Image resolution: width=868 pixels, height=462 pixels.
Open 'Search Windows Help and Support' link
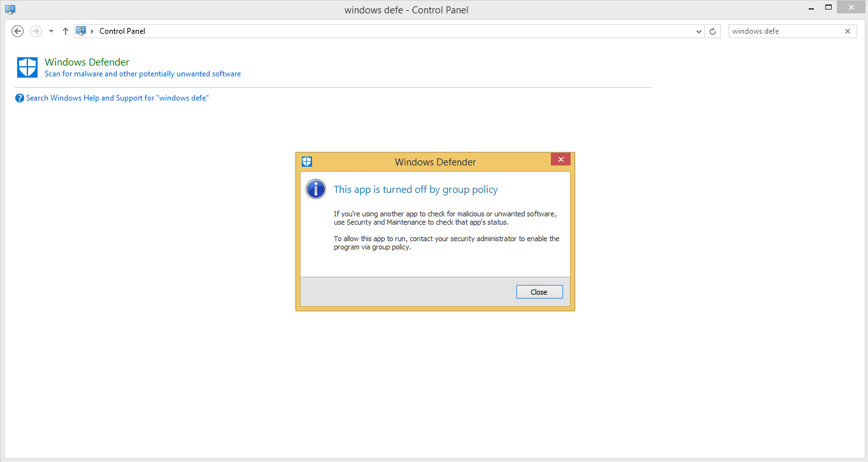pos(117,98)
